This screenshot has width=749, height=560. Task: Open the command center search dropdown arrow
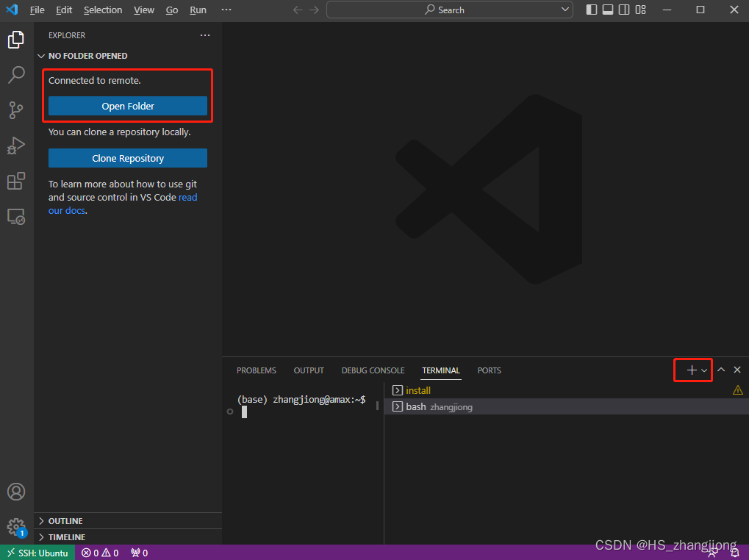point(565,10)
